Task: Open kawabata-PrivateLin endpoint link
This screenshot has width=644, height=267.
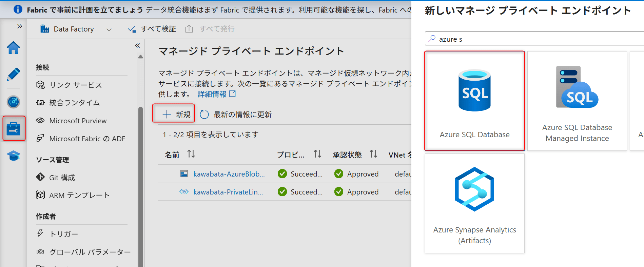Action: [x=228, y=192]
